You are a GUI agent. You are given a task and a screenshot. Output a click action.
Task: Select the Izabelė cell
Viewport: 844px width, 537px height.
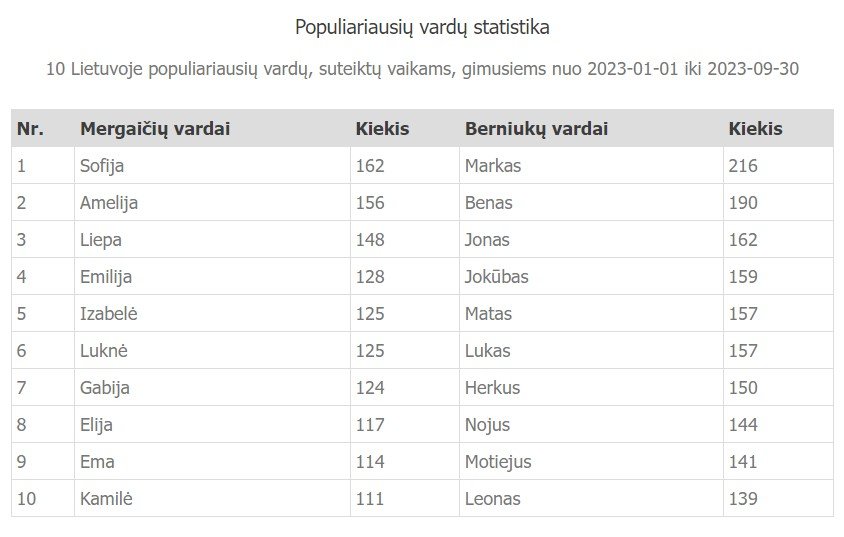[x=212, y=314]
